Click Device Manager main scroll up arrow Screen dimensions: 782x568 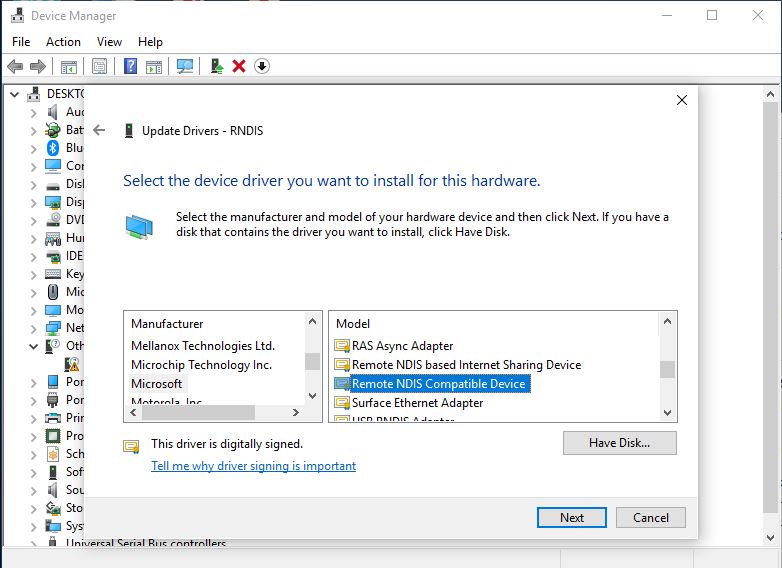[770, 94]
